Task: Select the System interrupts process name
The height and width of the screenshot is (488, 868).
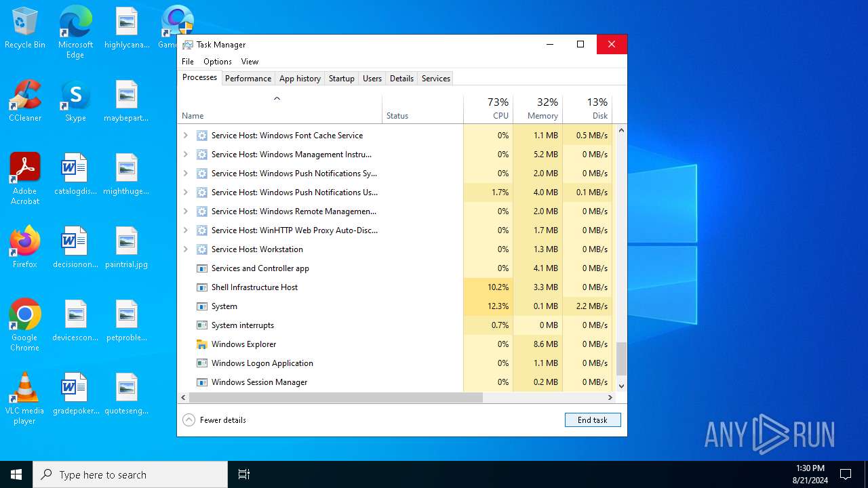Action: coord(243,325)
